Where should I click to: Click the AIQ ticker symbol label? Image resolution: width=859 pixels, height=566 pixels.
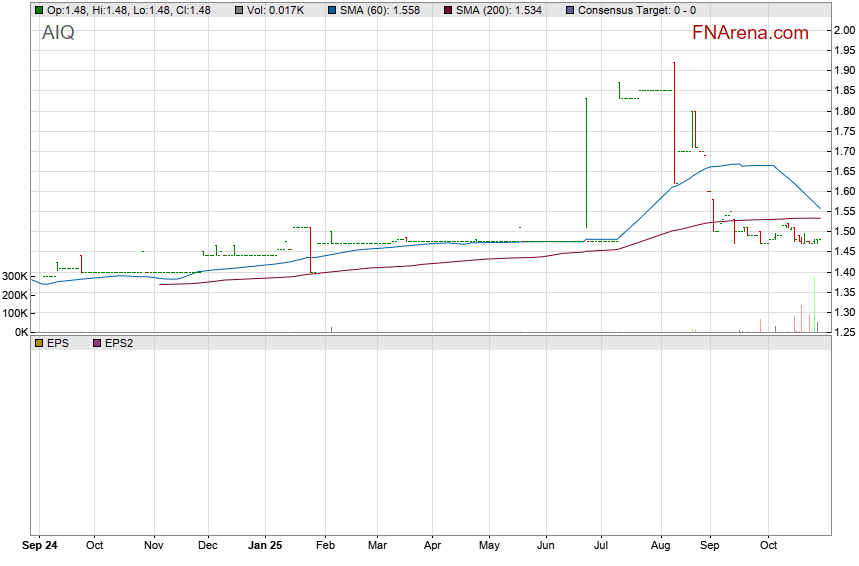(58, 33)
